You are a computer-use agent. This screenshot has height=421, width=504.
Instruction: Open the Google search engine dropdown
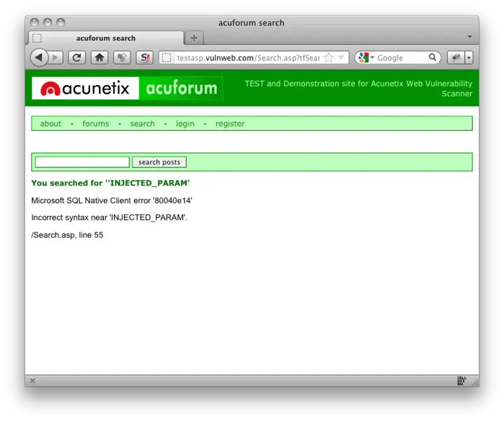365,58
